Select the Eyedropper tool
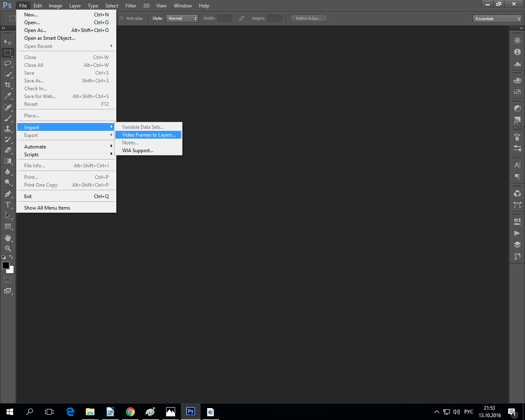This screenshot has width=525, height=420. tap(8, 96)
